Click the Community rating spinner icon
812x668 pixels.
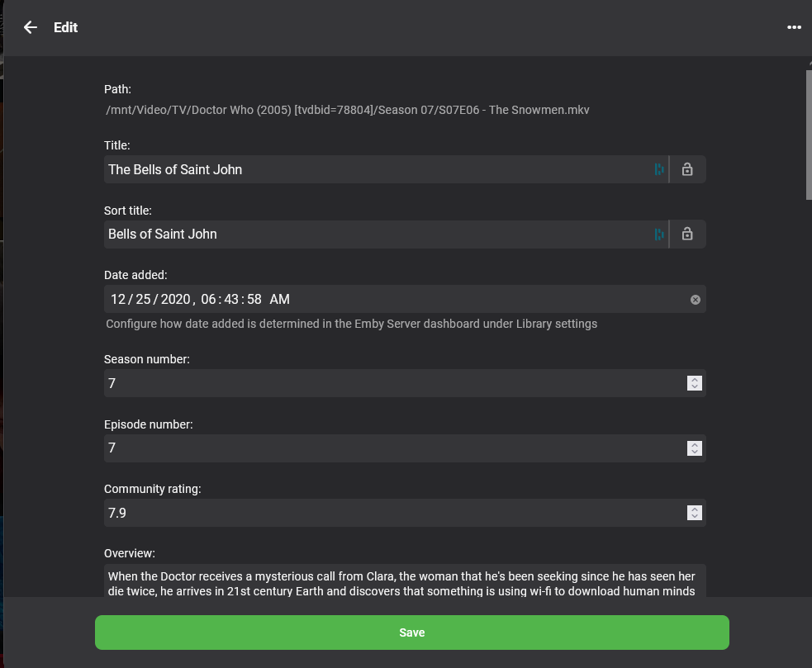click(694, 513)
